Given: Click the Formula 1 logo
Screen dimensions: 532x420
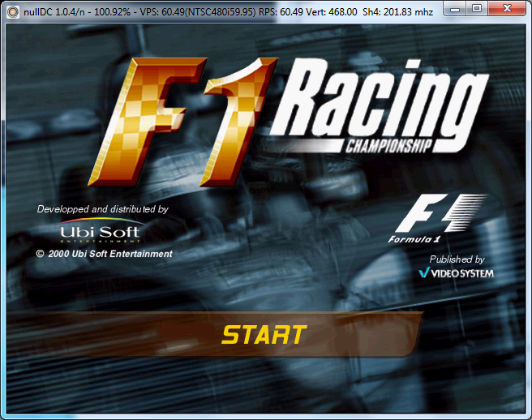Looking at the screenshot, I should coord(438,218).
